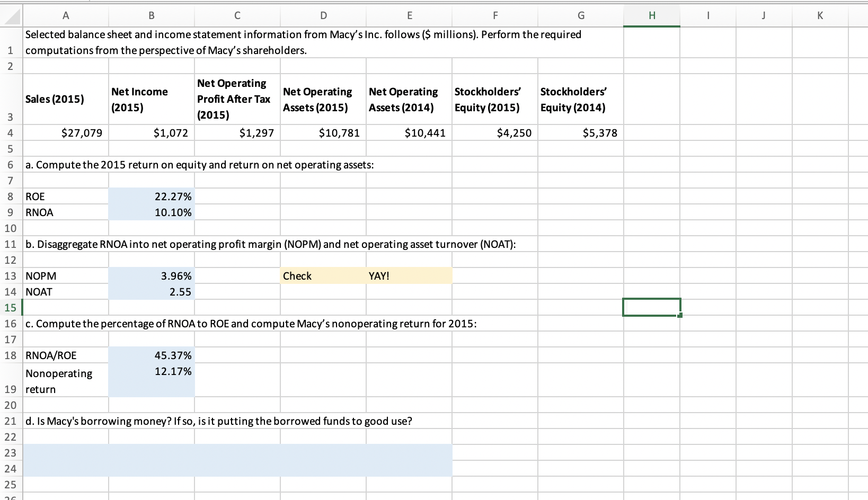Screen dimensions: 868x500
Task: Click the RNOA label in row 9
Action: tap(66, 212)
